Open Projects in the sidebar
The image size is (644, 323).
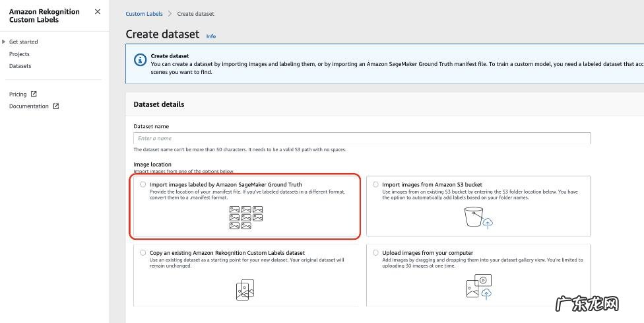click(19, 54)
